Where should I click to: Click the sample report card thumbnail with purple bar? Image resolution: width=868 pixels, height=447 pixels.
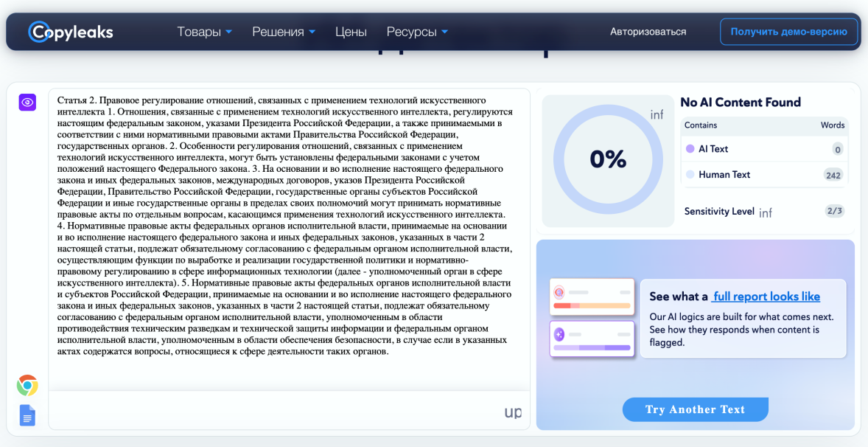(592, 339)
